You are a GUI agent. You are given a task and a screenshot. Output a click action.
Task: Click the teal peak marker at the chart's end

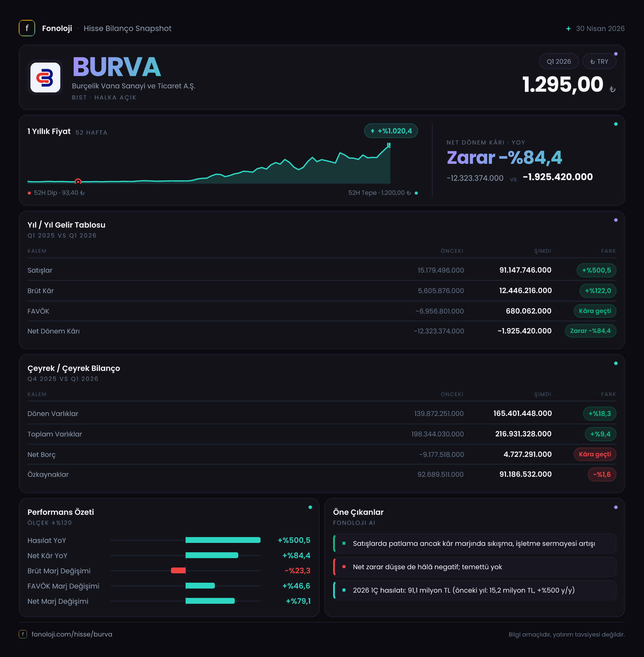pos(389,145)
